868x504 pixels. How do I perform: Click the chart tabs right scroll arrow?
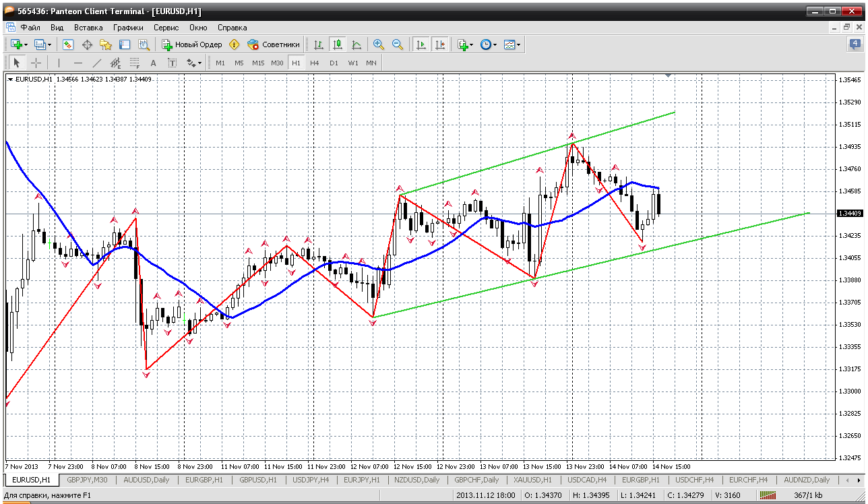(x=857, y=480)
